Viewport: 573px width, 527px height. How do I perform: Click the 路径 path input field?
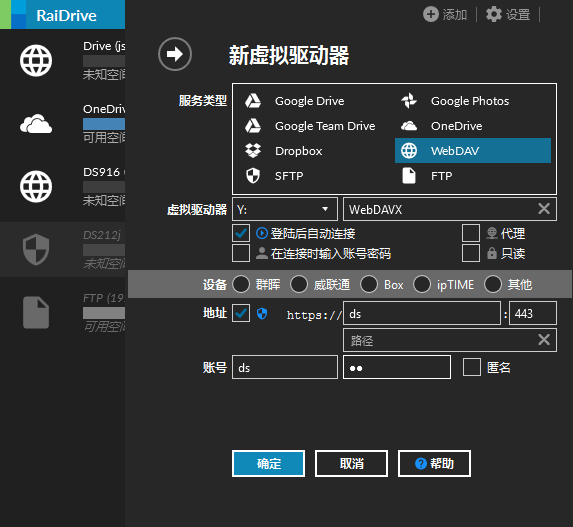450,340
